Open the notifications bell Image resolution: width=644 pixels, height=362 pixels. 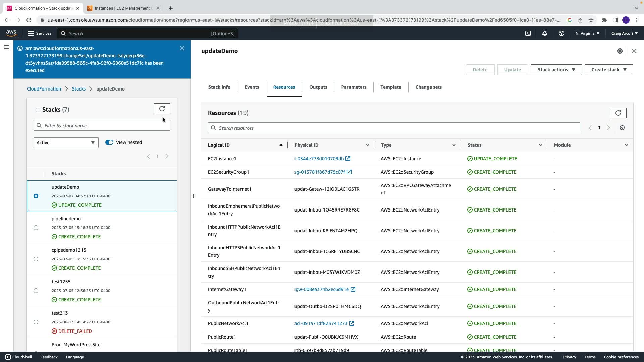545,33
